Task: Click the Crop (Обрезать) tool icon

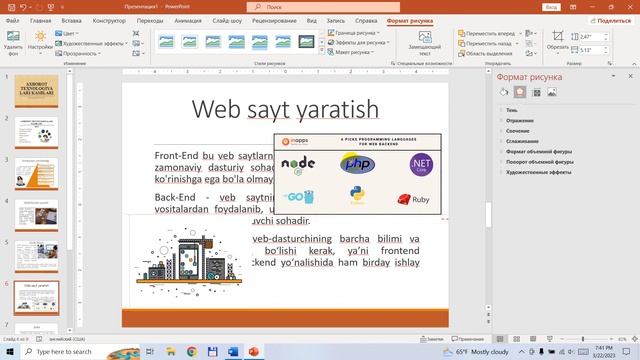Action: 558,36
